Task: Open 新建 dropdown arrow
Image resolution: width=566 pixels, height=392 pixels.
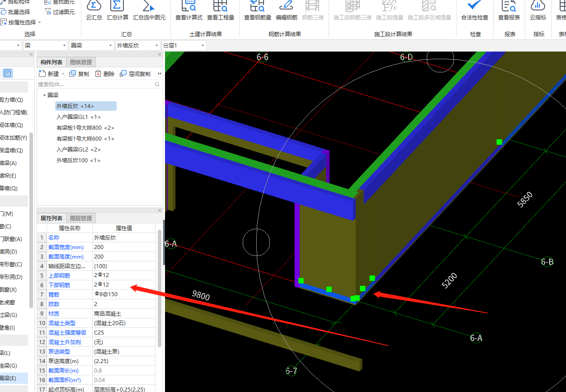Action: coord(63,74)
